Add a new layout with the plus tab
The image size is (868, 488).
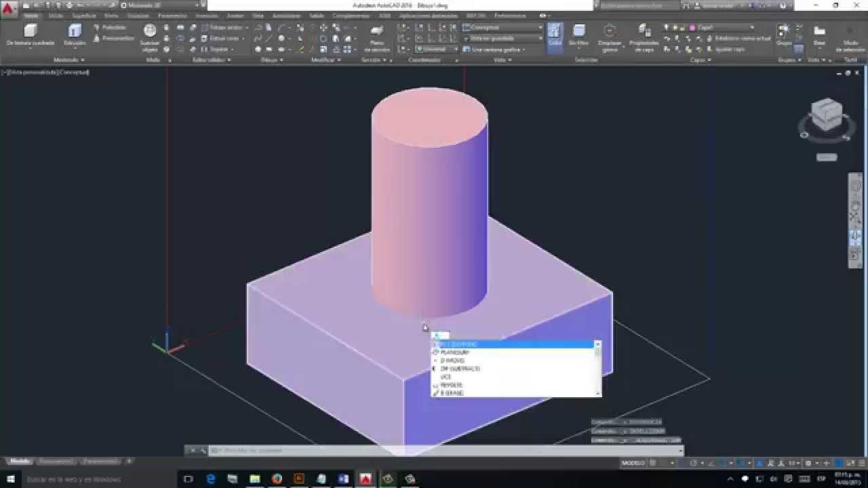coord(129,462)
